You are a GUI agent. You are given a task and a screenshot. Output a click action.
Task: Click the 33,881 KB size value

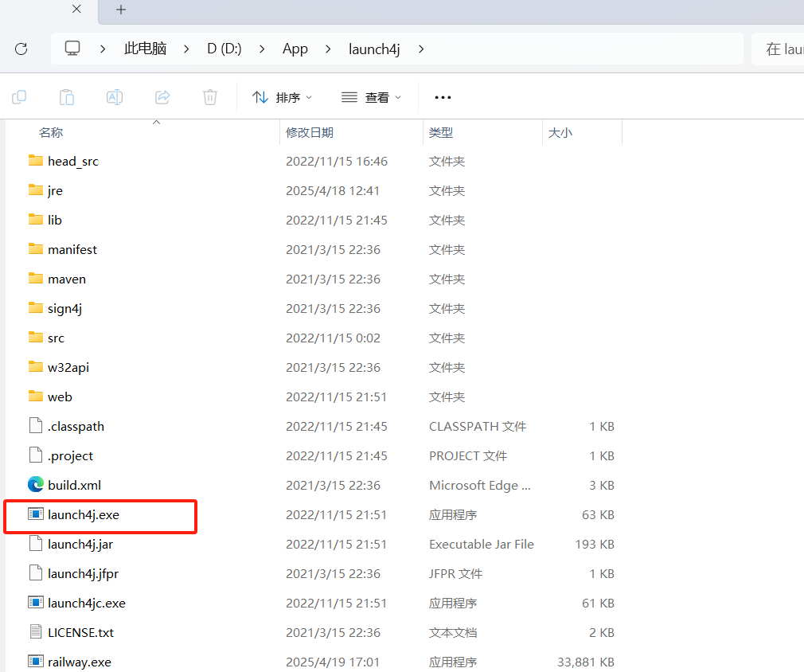pyautogui.click(x=586, y=662)
